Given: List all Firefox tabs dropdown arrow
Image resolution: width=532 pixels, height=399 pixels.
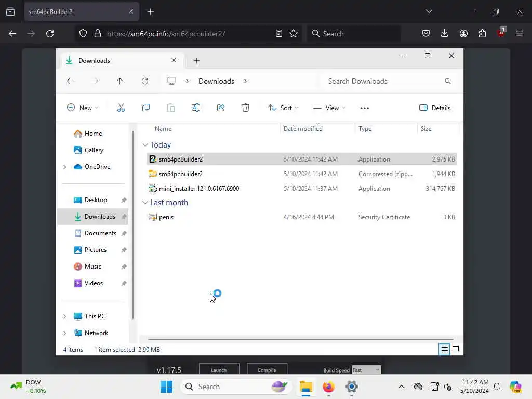Looking at the screenshot, I should pos(429,11).
